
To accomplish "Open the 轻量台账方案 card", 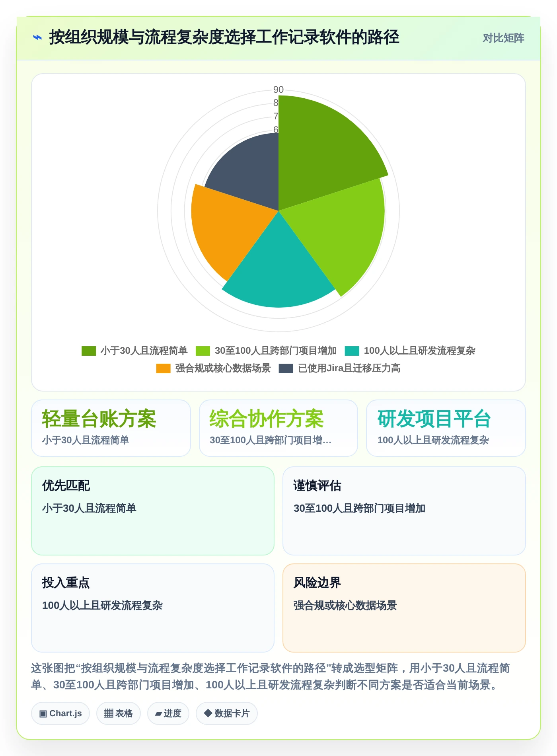I will 111,428.
